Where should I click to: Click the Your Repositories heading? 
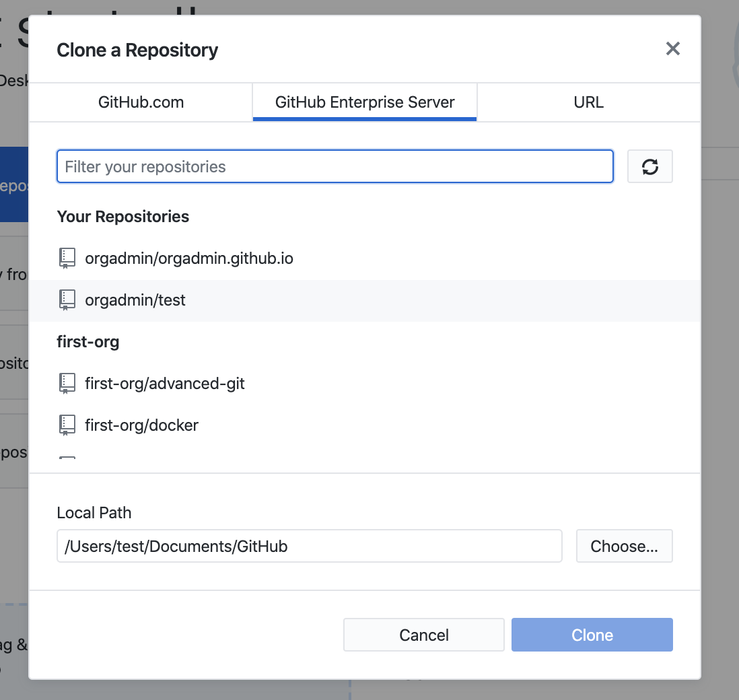click(123, 217)
